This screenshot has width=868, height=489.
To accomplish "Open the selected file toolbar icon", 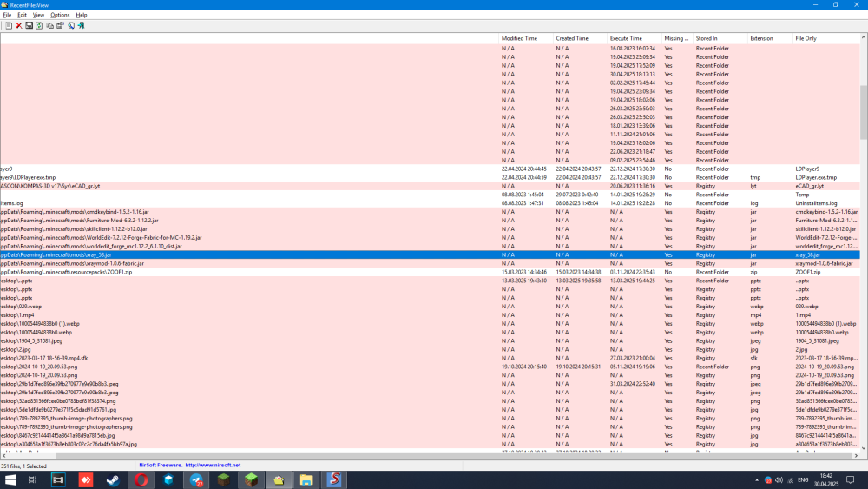I will point(9,25).
